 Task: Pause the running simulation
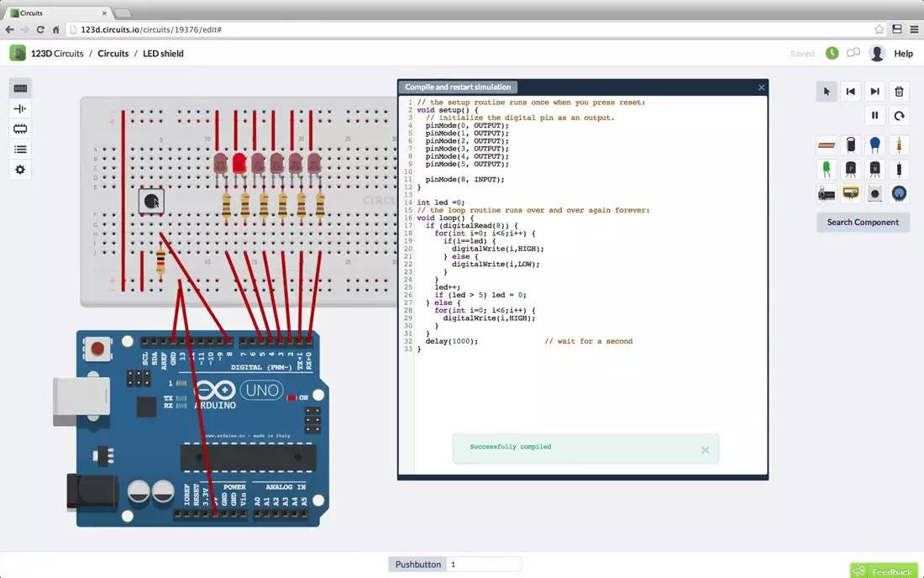click(874, 115)
